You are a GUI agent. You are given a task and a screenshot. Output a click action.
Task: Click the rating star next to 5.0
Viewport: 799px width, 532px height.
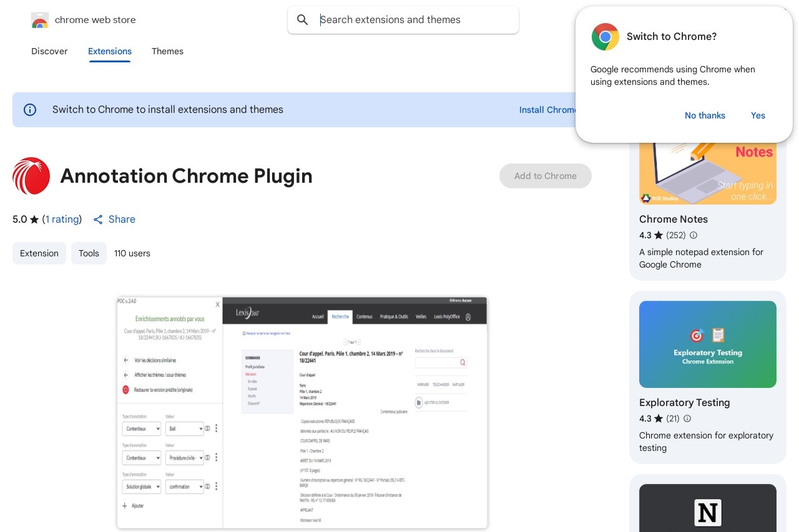pos(34,220)
